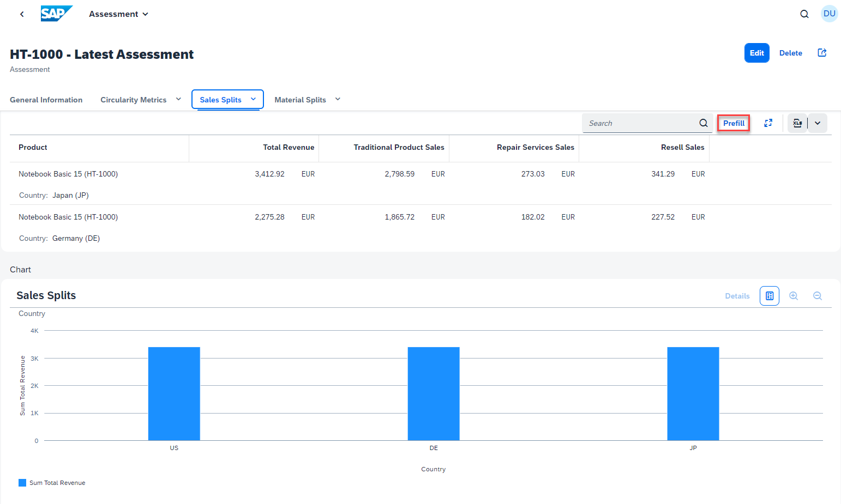Click the 2,275.28 total revenue value
This screenshot has width=841, height=504.
[269, 217]
